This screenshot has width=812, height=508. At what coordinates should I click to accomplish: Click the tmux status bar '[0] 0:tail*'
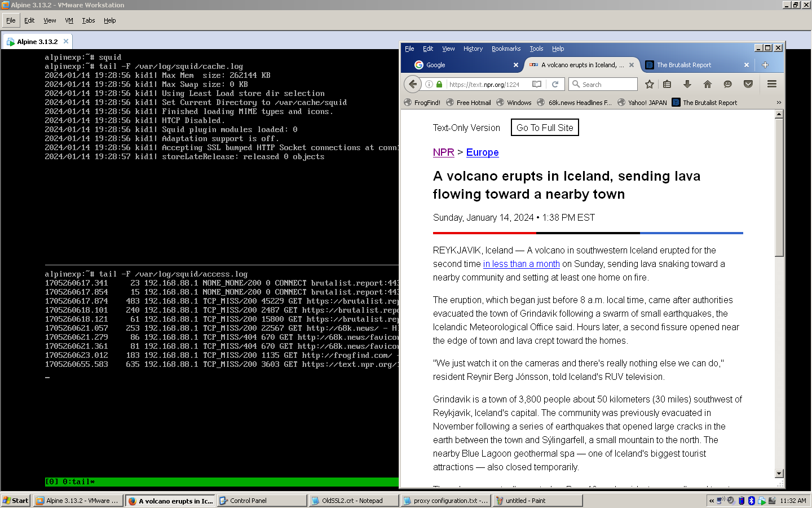coord(70,482)
